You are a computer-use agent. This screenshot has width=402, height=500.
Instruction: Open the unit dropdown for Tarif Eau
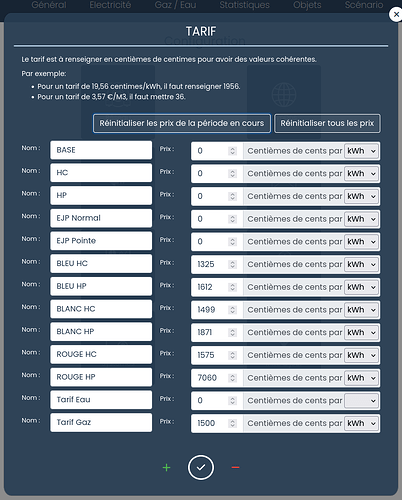[x=361, y=401]
